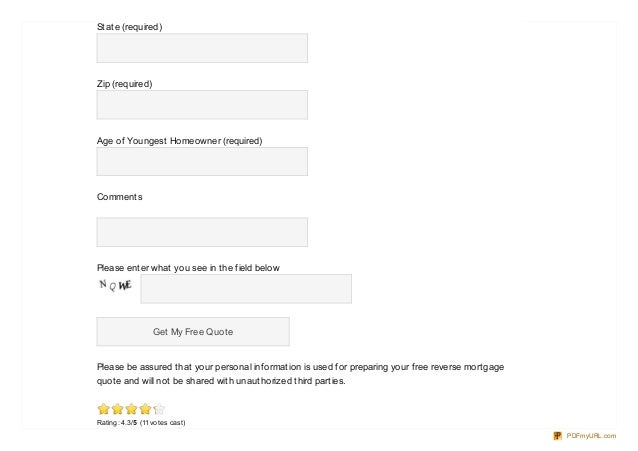
Task: Click the Rating 4.3/5 votes text
Action: click(141, 423)
